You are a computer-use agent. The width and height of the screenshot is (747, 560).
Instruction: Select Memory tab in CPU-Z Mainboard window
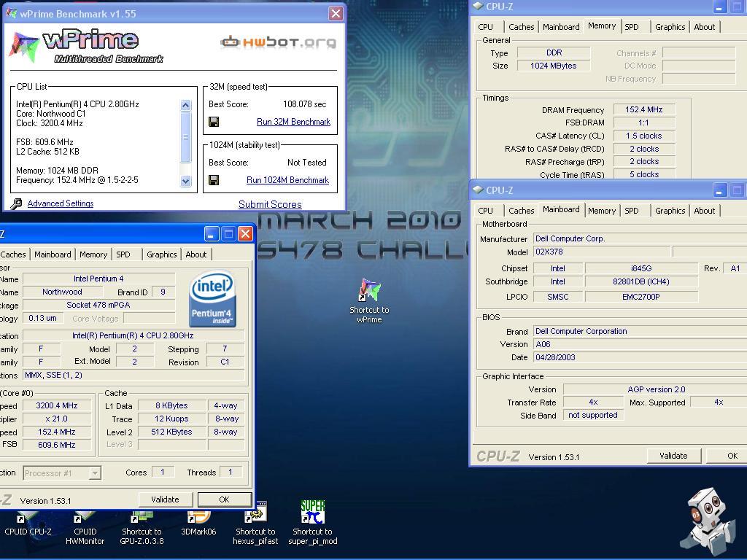(x=602, y=211)
